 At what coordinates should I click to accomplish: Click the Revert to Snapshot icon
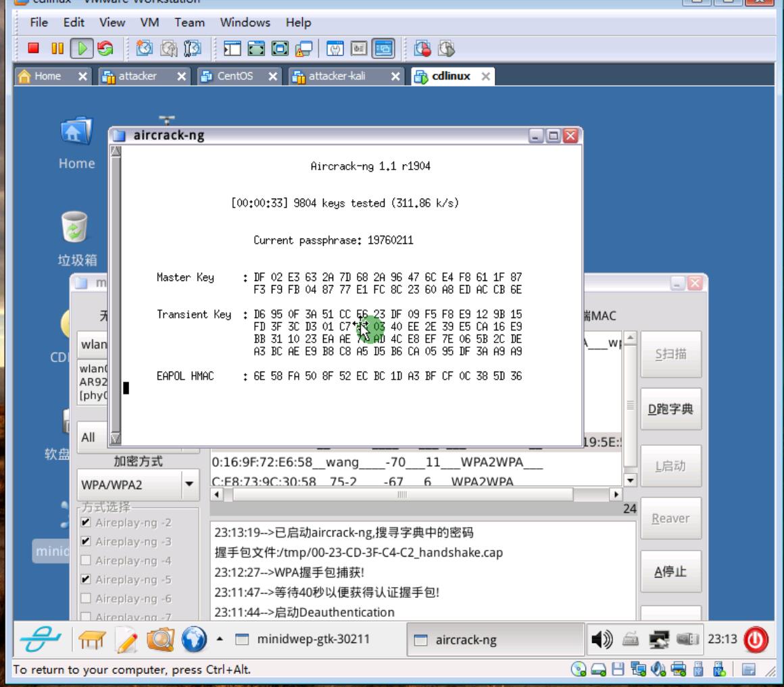169,49
